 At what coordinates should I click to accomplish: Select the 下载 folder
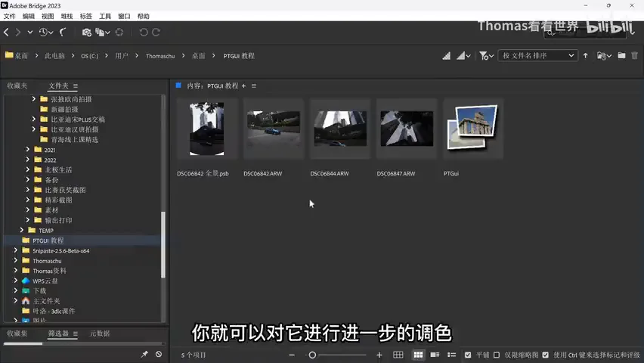(39, 290)
